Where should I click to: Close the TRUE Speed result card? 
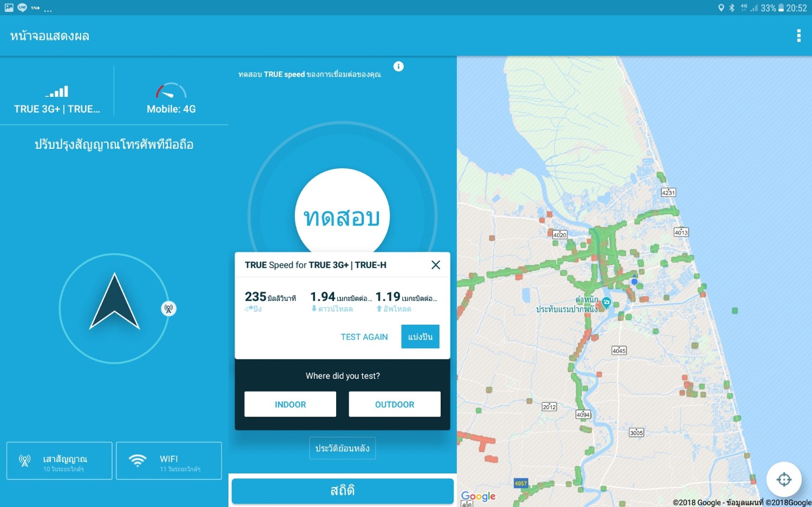click(436, 265)
